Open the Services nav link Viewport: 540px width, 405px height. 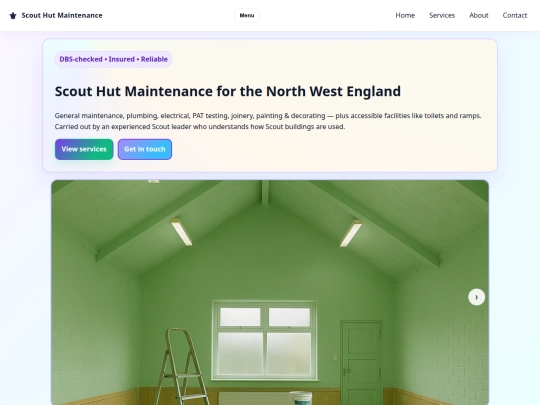(442, 15)
